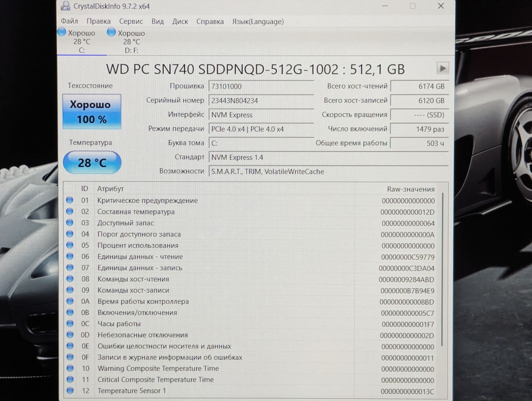Click the serial number field 23443N804234
This screenshot has width=532, height=401.
(x=261, y=101)
